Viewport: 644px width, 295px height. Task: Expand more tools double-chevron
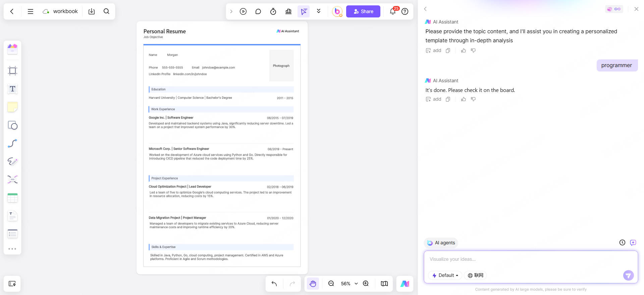(x=319, y=11)
